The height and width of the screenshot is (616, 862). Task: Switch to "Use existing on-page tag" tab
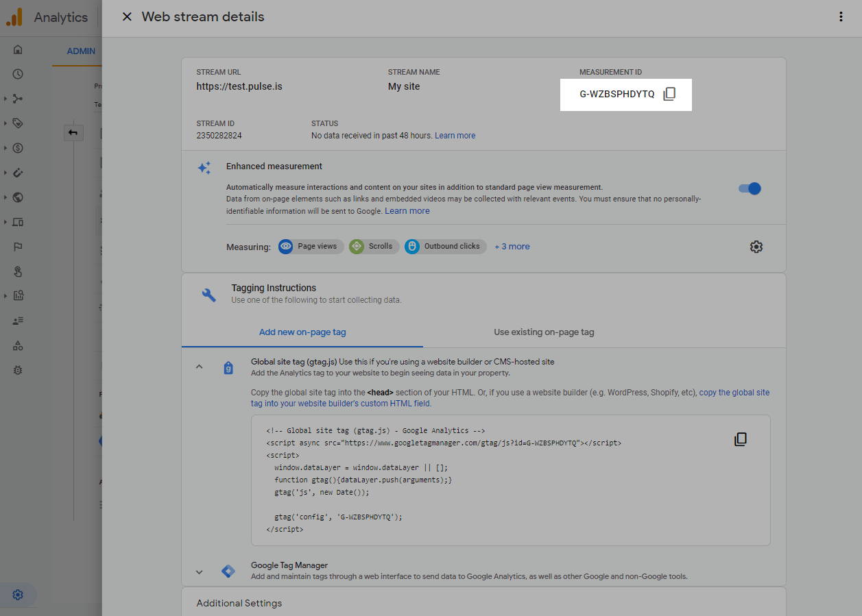pyautogui.click(x=544, y=332)
